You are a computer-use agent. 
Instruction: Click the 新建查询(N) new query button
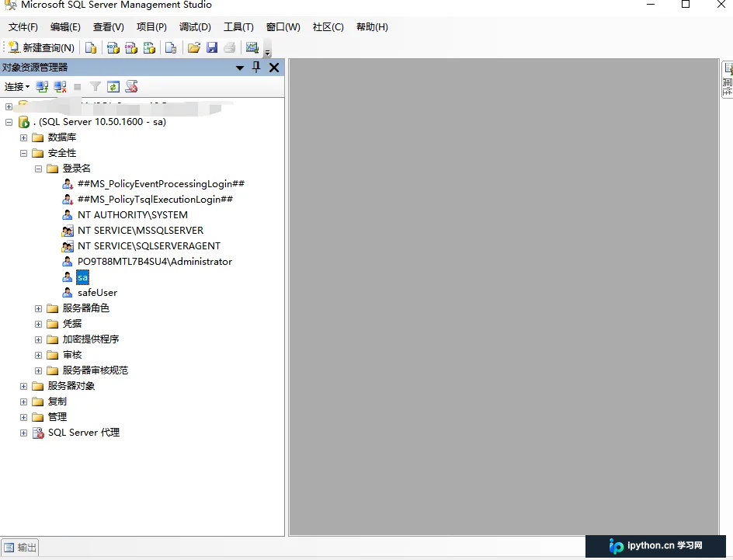coord(41,47)
